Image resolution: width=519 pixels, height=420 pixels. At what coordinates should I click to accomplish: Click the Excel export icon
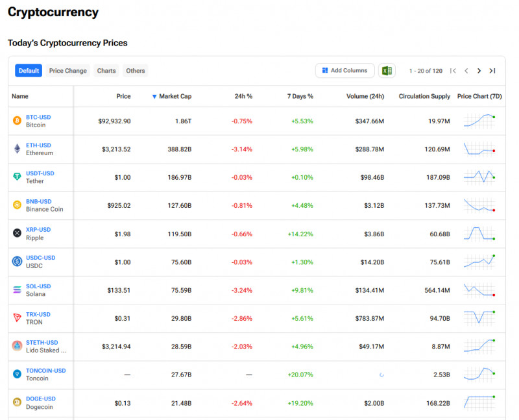point(387,71)
